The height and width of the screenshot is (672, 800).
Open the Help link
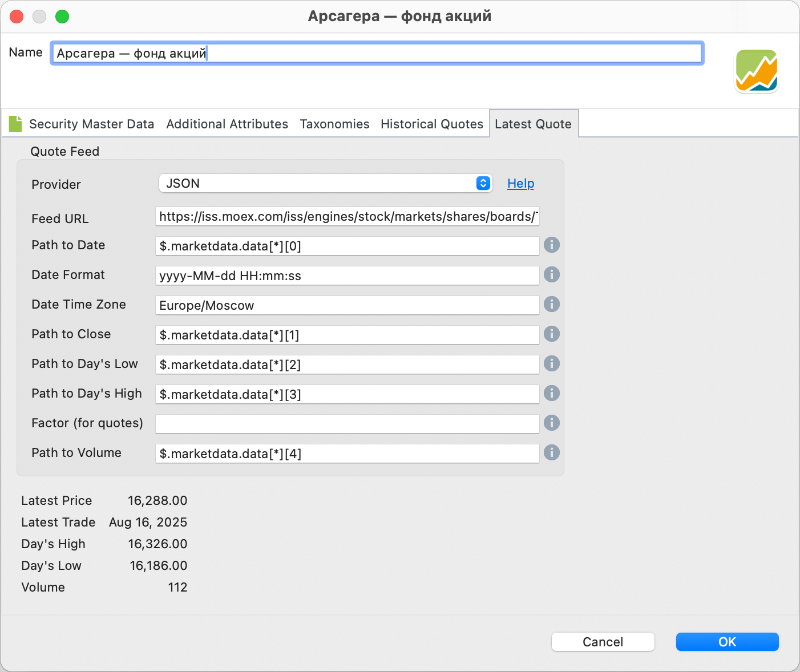(x=520, y=183)
